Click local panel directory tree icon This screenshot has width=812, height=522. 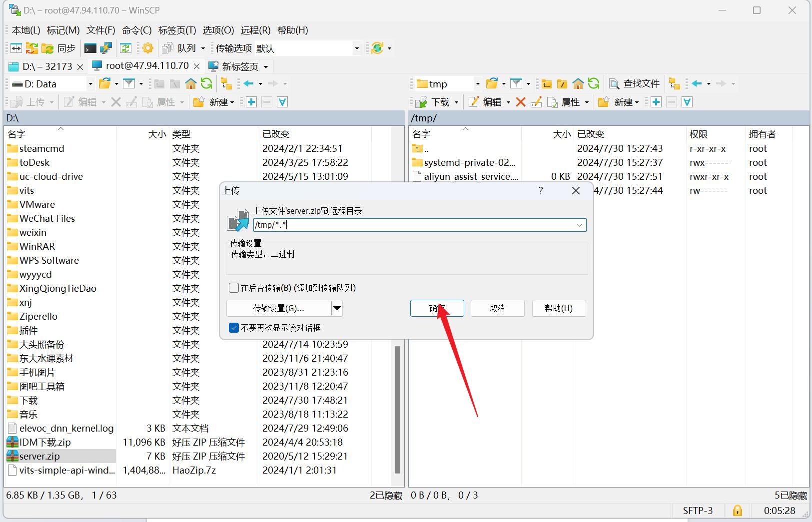click(x=226, y=83)
